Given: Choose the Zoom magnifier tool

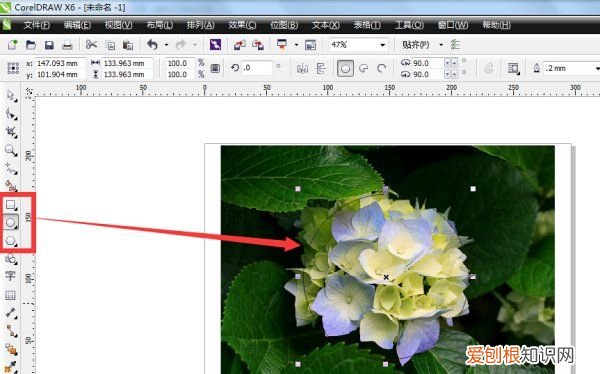Looking at the screenshot, I should pos(11,150).
